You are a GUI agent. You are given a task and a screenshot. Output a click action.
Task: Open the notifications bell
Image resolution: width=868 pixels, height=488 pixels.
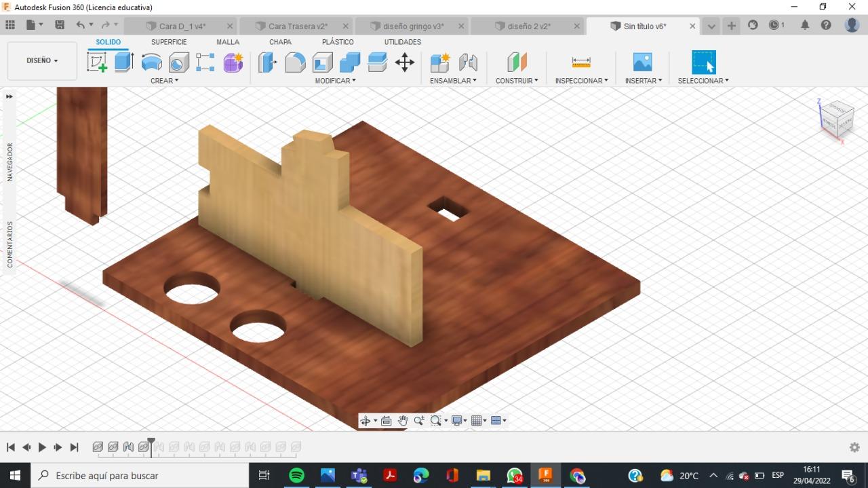coord(805,25)
